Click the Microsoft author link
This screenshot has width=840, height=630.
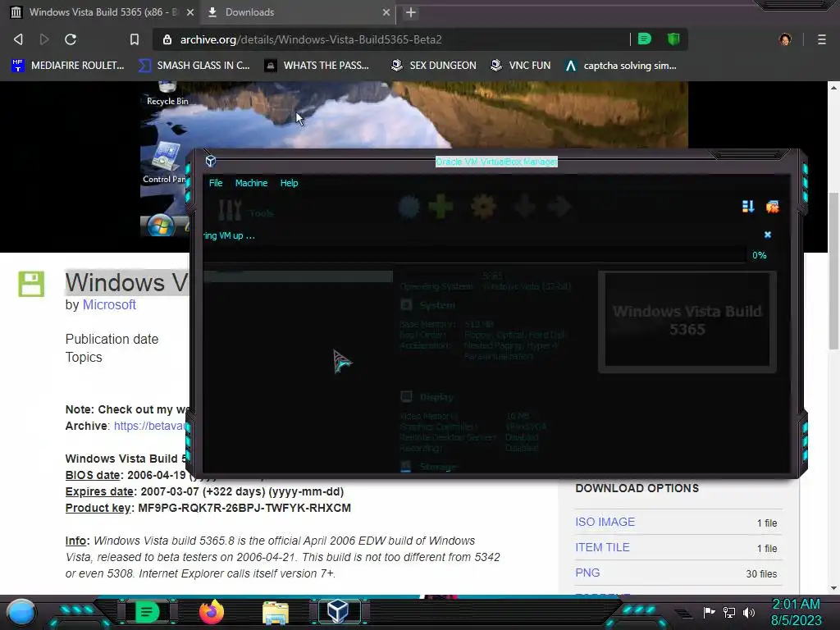coord(109,304)
